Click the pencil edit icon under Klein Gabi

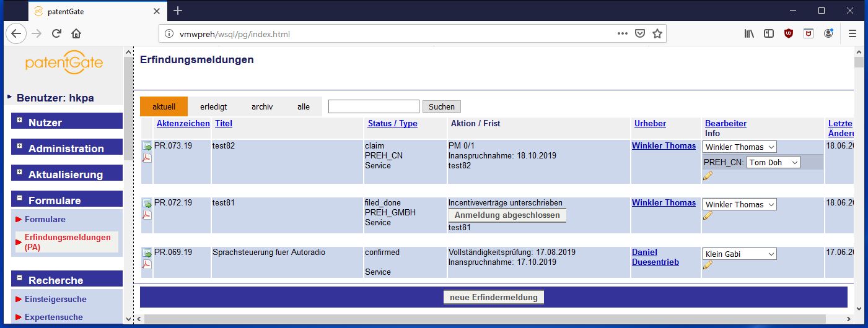708,265
